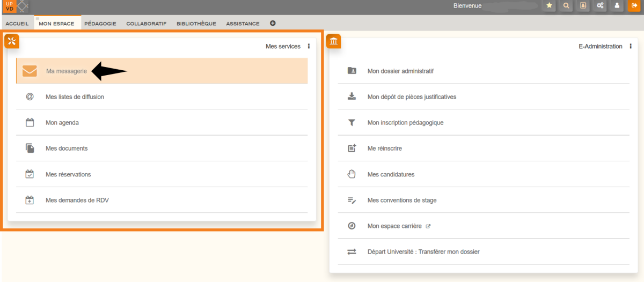Open Mon agenda link
644x282 pixels.
click(x=62, y=123)
